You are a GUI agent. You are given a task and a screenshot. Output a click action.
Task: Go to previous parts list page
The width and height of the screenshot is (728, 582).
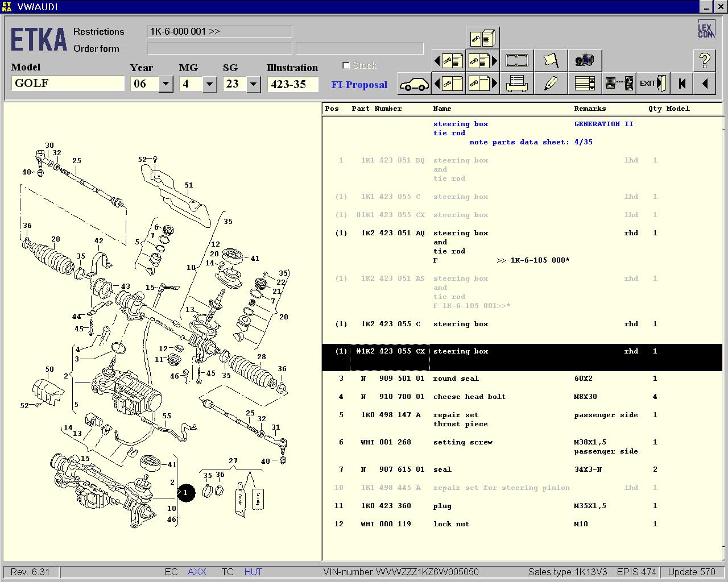click(449, 60)
